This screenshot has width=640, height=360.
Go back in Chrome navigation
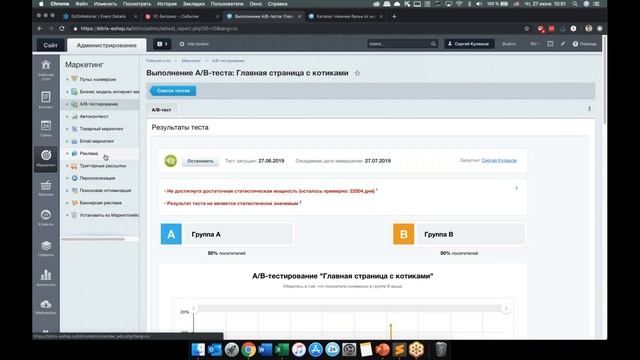(x=40, y=29)
